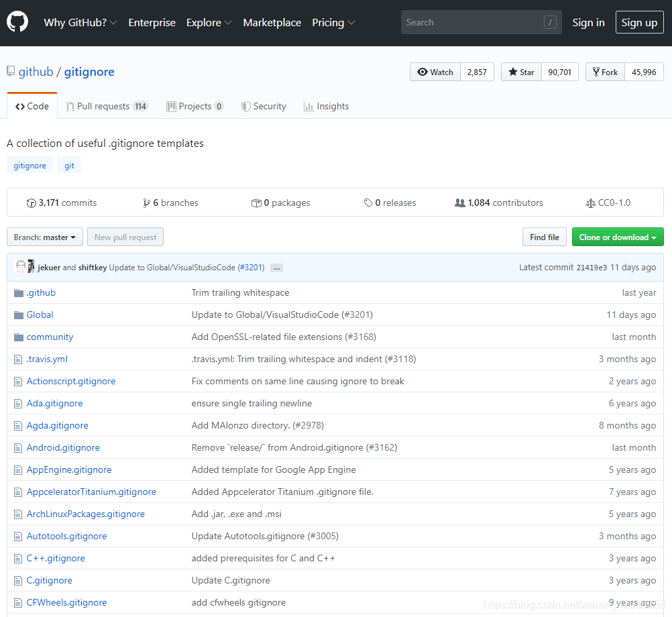Viewport: 672px width, 617px height.
Task: Switch to the Code tab
Action: [x=32, y=106]
